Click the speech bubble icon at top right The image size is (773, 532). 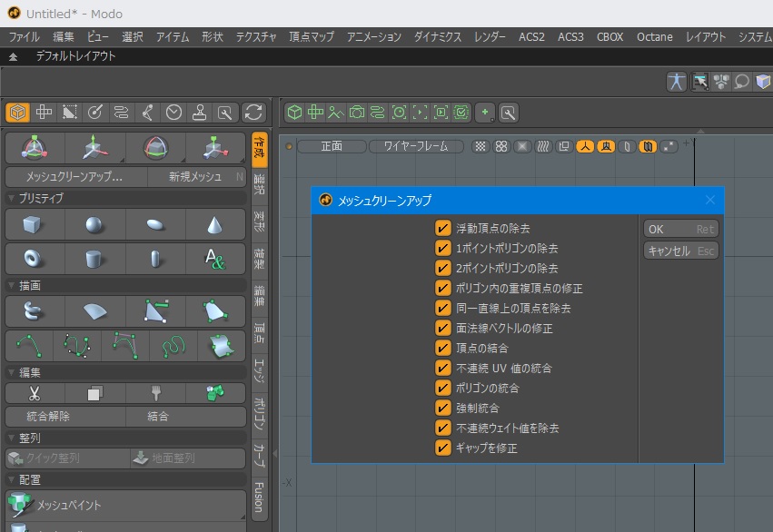[741, 82]
